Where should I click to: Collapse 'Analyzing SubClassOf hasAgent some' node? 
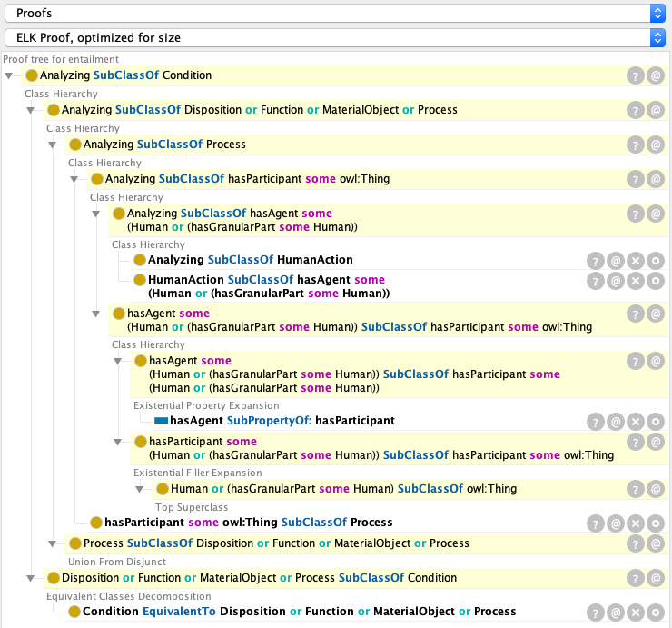96,214
